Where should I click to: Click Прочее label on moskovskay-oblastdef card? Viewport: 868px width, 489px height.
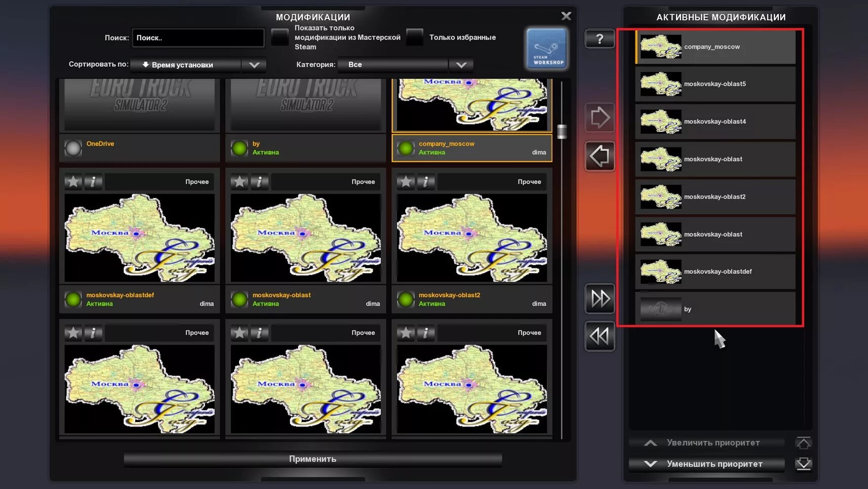[197, 182]
